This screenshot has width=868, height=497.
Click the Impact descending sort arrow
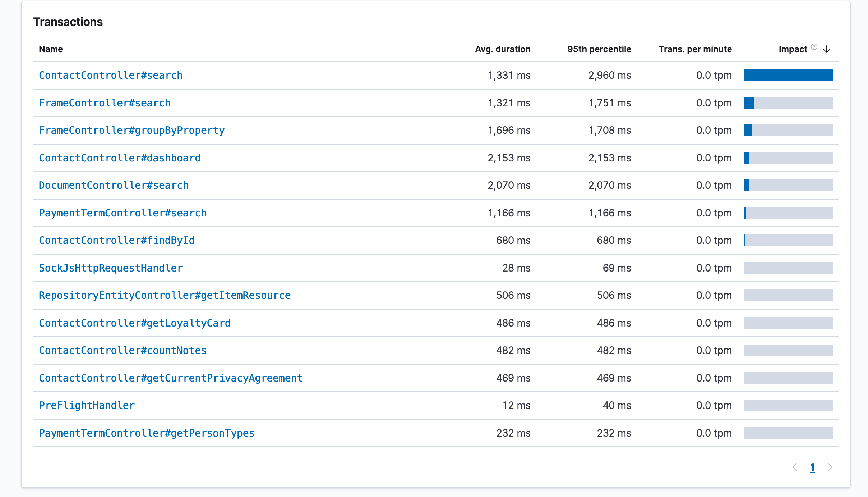(x=827, y=49)
